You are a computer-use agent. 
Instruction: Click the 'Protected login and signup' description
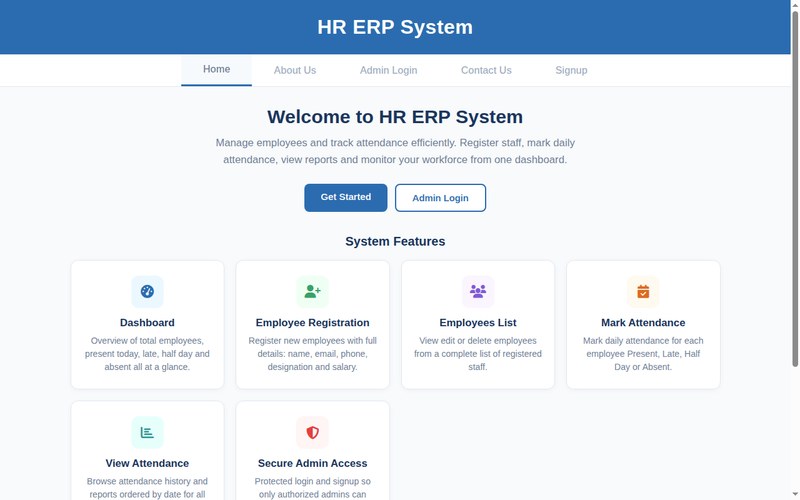tap(313, 488)
